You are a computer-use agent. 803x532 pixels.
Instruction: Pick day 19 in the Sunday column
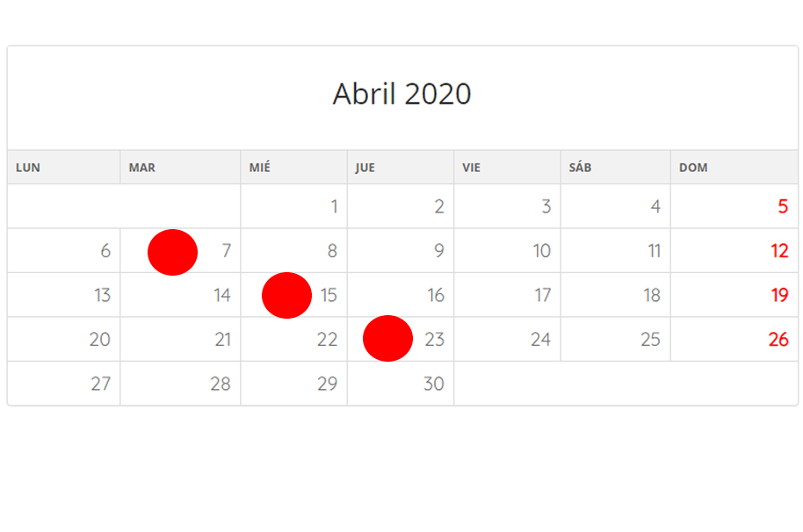point(779,295)
